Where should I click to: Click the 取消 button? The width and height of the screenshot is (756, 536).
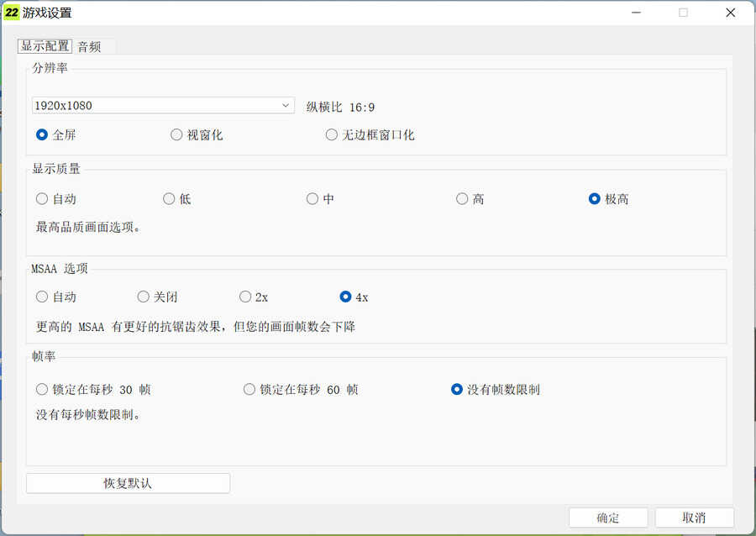695,518
